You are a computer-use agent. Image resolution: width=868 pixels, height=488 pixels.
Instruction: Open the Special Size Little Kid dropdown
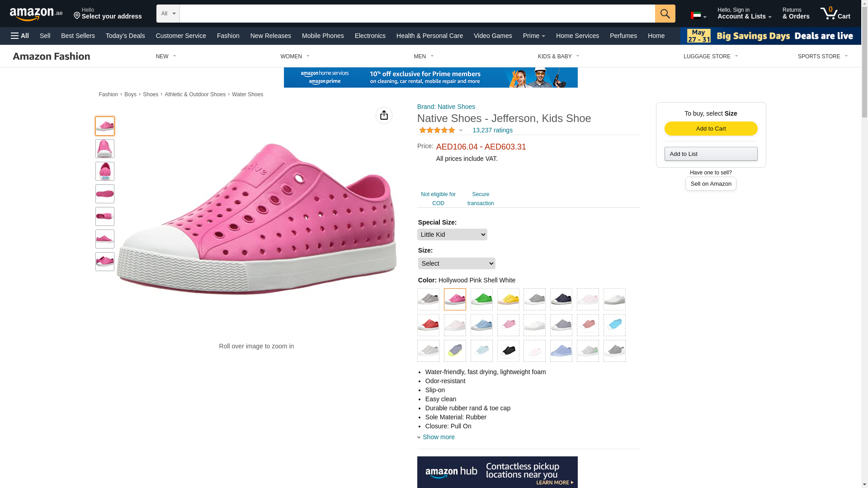pyautogui.click(x=452, y=235)
